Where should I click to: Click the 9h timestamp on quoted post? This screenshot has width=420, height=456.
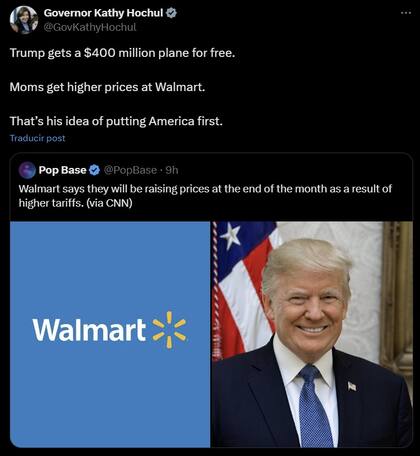[172, 170]
